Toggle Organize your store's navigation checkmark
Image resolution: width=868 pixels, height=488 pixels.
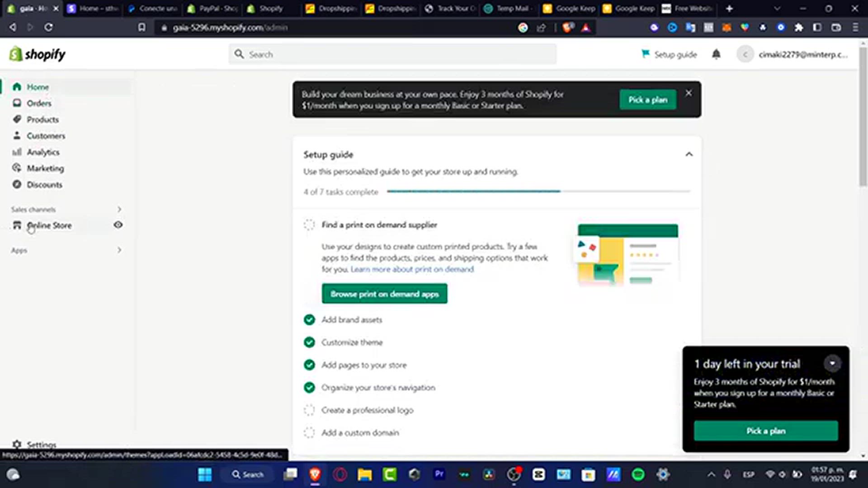tap(309, 388)
